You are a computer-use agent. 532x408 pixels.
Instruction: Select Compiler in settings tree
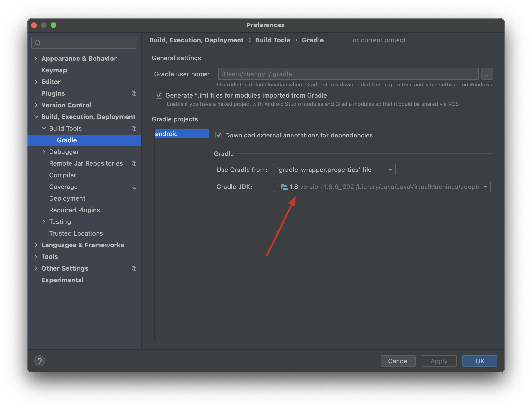(62, 175)
